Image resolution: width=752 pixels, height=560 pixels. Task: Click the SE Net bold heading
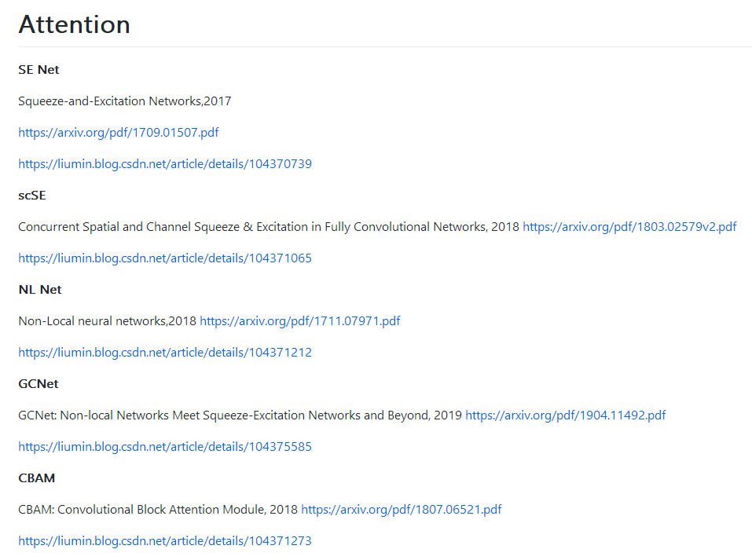point(39,70)
